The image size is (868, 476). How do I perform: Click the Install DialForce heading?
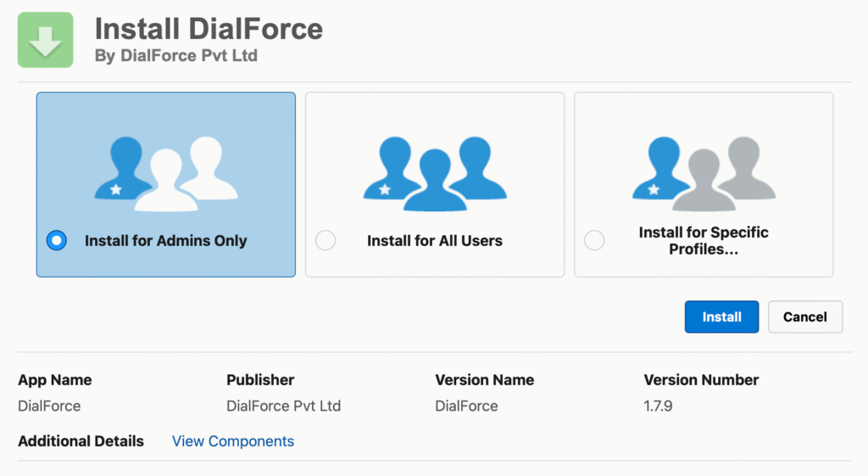pos(209,29)
